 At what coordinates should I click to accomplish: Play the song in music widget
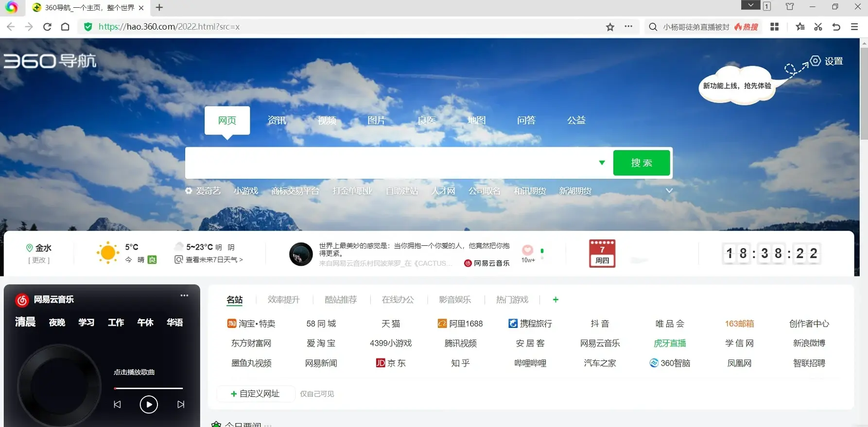149,404
